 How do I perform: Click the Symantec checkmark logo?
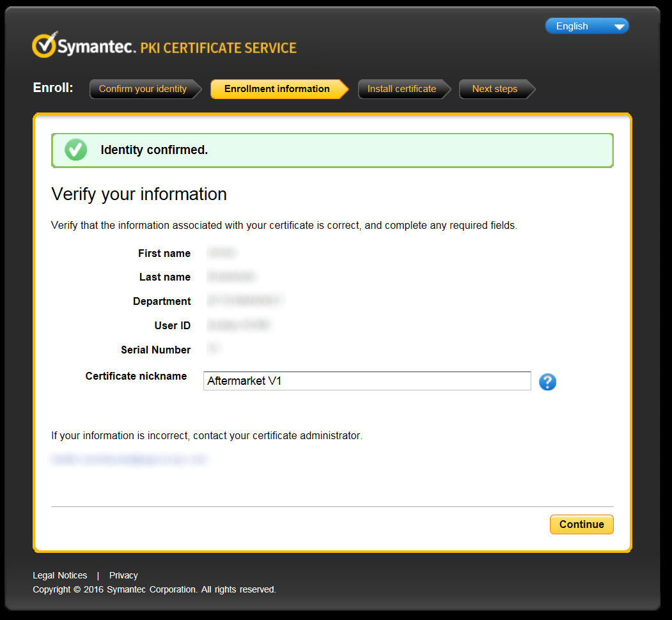[x=44, y=45]
